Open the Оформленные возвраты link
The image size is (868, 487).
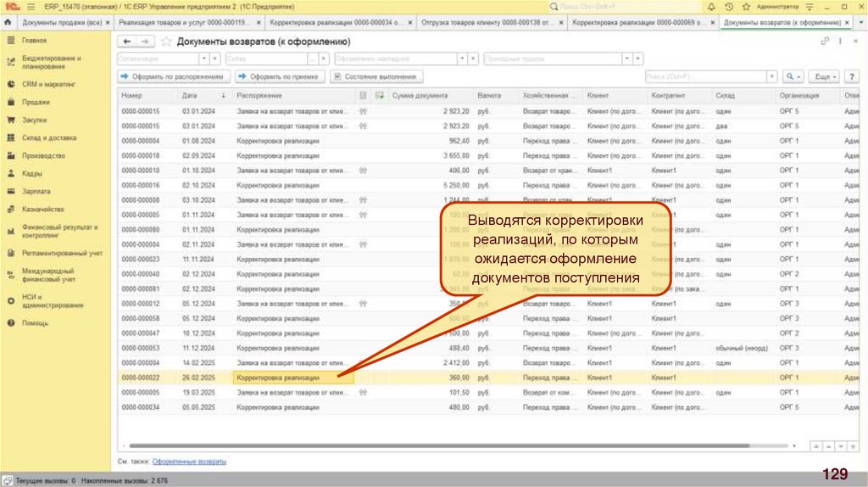(189, 462)
